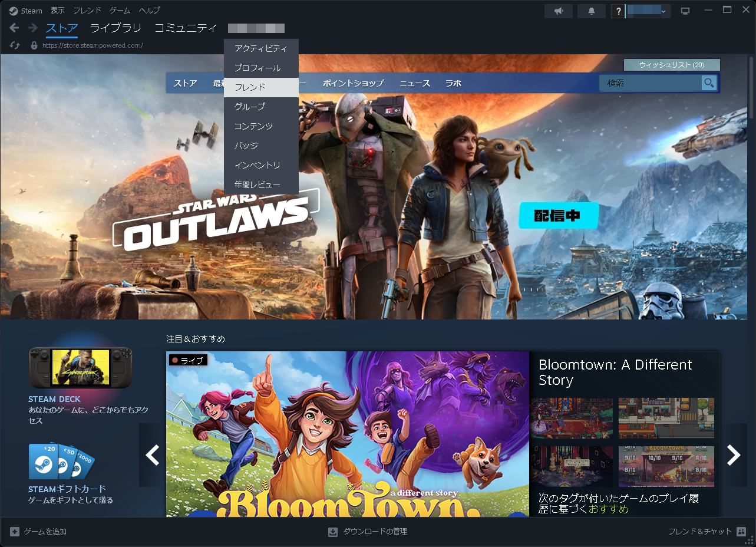Click the おすすめ recommendation text
Screen dimensions: 756x547
point(609,509)
